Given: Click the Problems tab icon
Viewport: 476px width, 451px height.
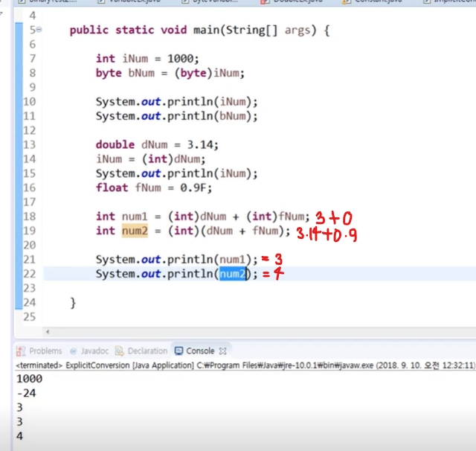Looking at the screenshot, I should 21,351.
